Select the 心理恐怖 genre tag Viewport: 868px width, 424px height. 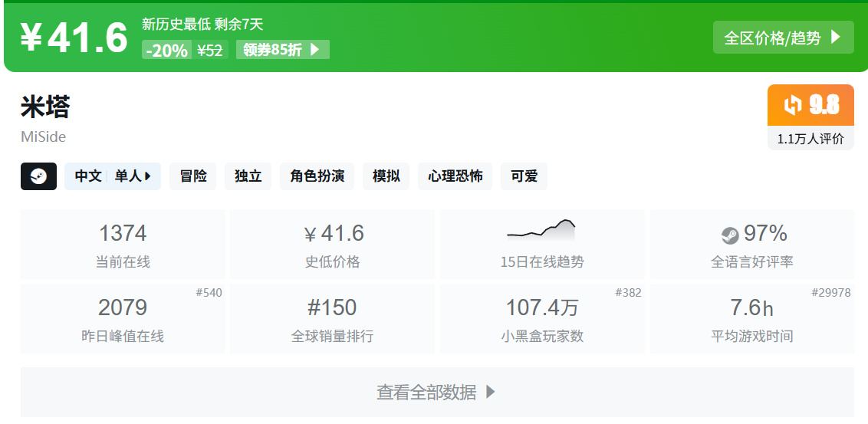(455, 176)
